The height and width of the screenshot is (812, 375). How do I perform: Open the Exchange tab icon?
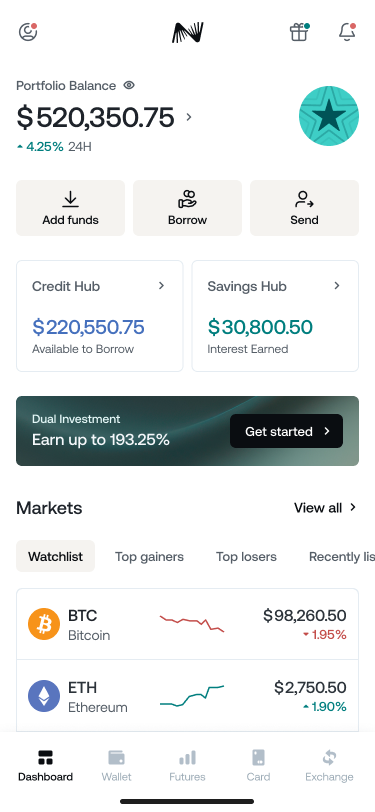(x=329, y=758)
